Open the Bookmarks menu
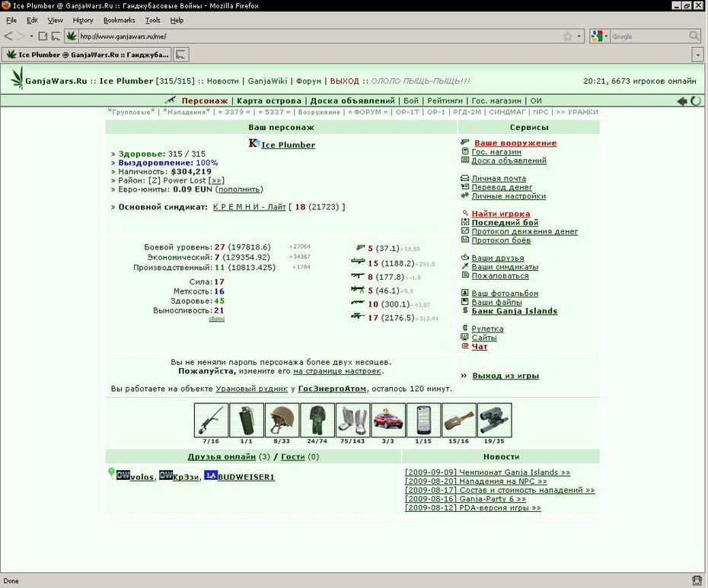This screenshot has height=588, width=708. [120, 21]
